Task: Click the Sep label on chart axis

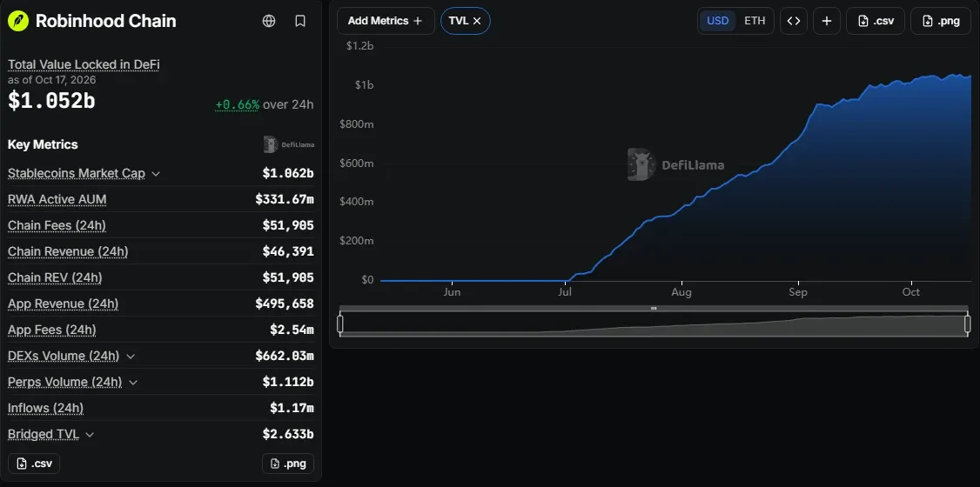Action: click(797, 291)
